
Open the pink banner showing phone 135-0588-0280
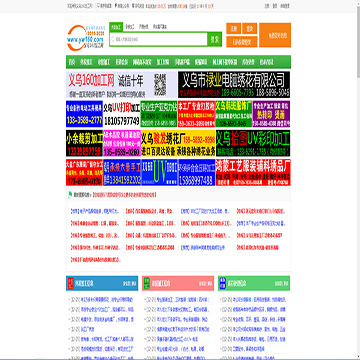(122, 143)
